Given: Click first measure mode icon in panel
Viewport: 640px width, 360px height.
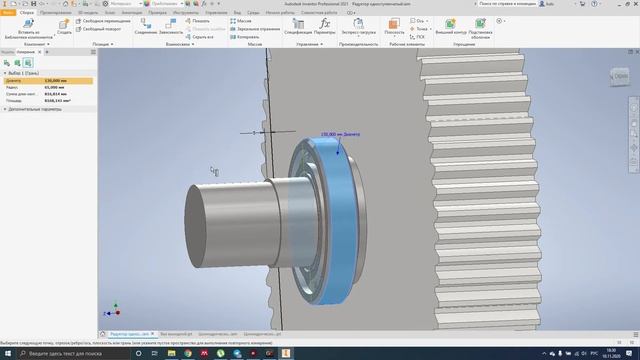Looking at the screenshot, I should 7,63.
